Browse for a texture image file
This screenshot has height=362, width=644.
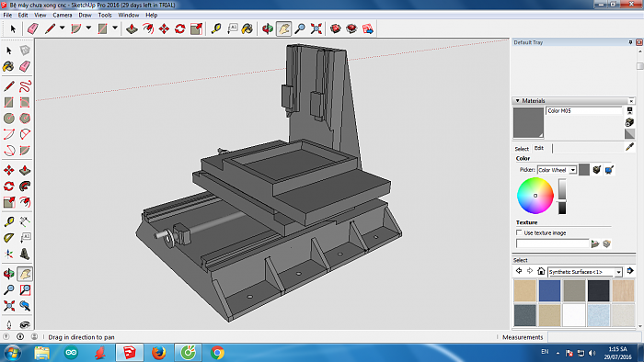click(x=594, y=243)
